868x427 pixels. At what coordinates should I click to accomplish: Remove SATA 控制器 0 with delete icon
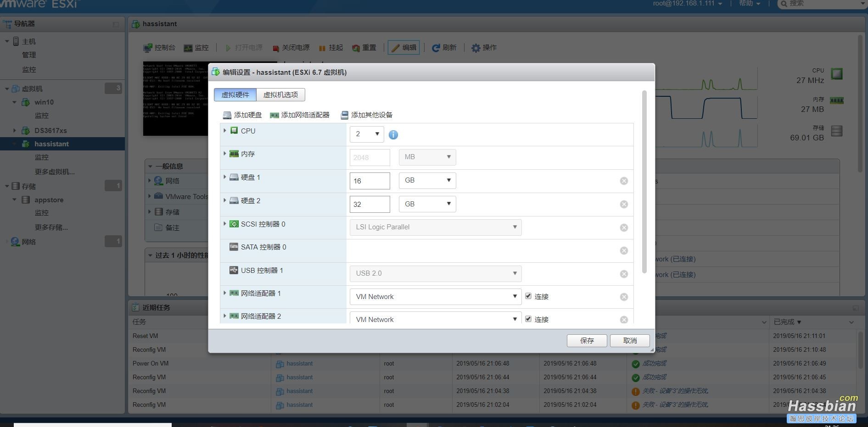[x=624, y=251]
